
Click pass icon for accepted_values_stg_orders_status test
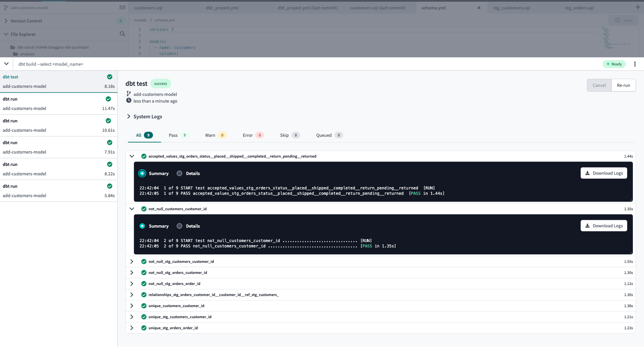pos(144,156)
